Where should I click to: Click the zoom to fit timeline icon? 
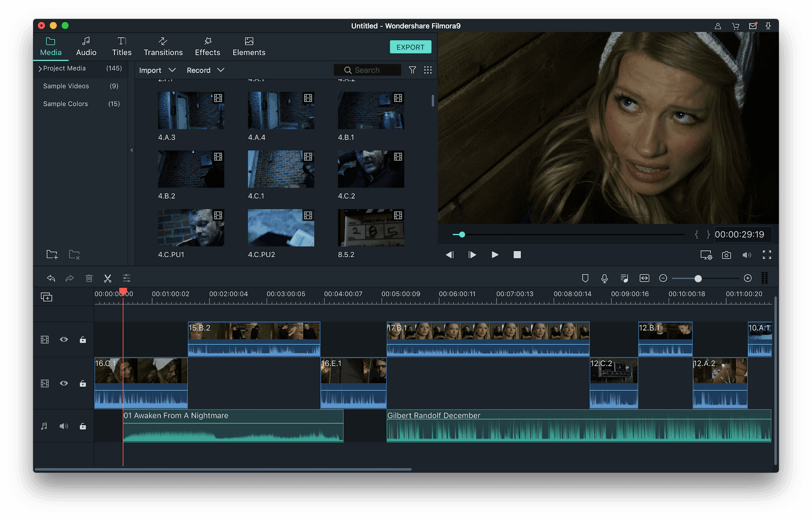click(644, 278)
